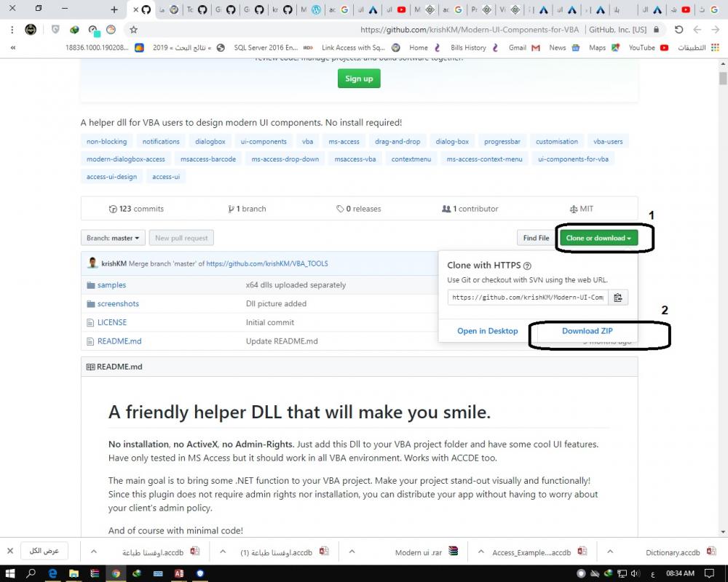Expand the Branch: master dropdown

[x=113, y=238]
